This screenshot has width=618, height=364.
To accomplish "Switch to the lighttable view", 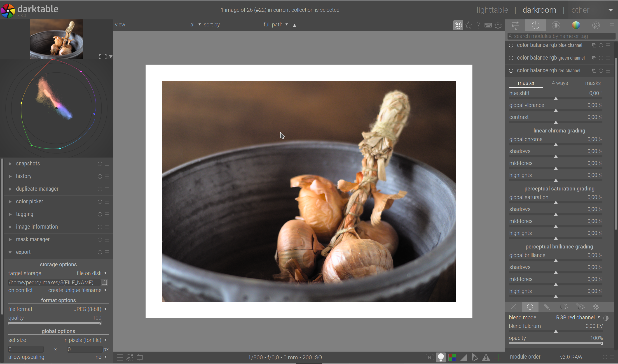I will click(492, 10).
